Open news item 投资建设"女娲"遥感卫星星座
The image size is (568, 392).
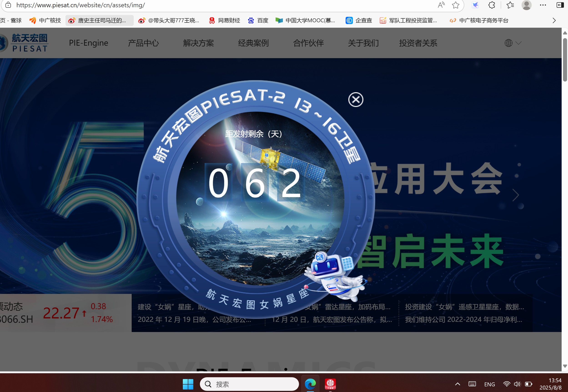coord(464,313)
